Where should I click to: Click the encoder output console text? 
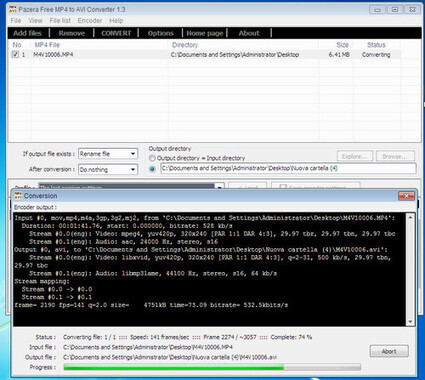210,269
